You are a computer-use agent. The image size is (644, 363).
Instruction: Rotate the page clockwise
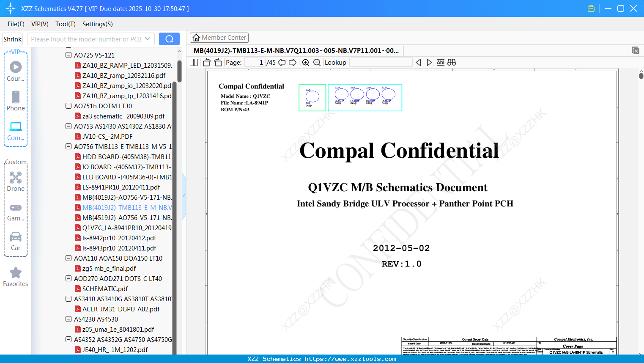click(218, 62)
